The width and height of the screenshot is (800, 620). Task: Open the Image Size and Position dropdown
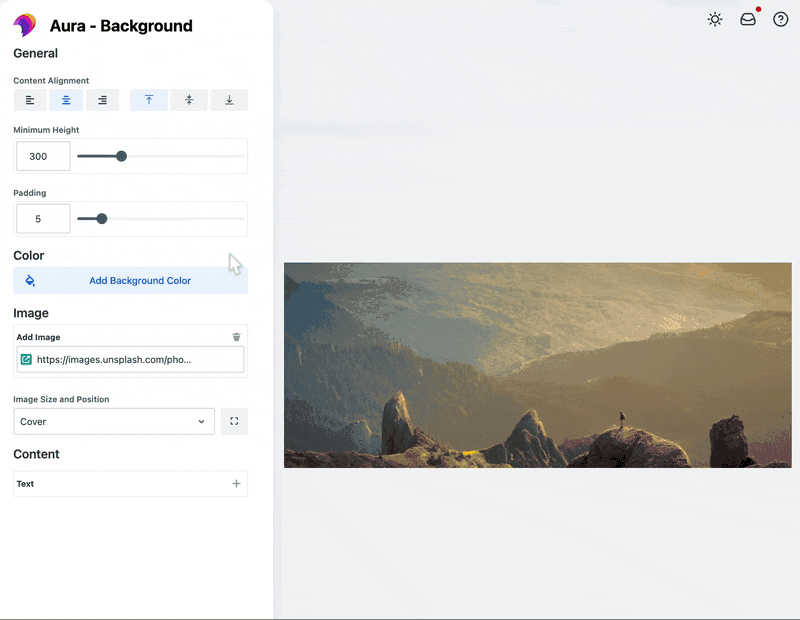click(113, 421)
